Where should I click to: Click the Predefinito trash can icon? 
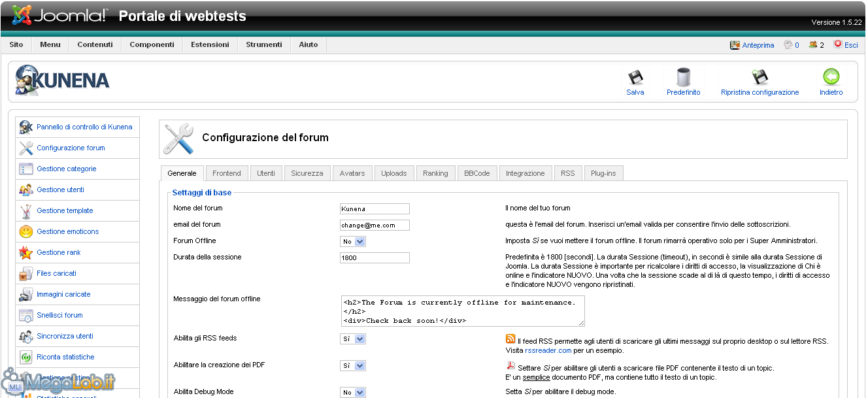coord(683,78)
